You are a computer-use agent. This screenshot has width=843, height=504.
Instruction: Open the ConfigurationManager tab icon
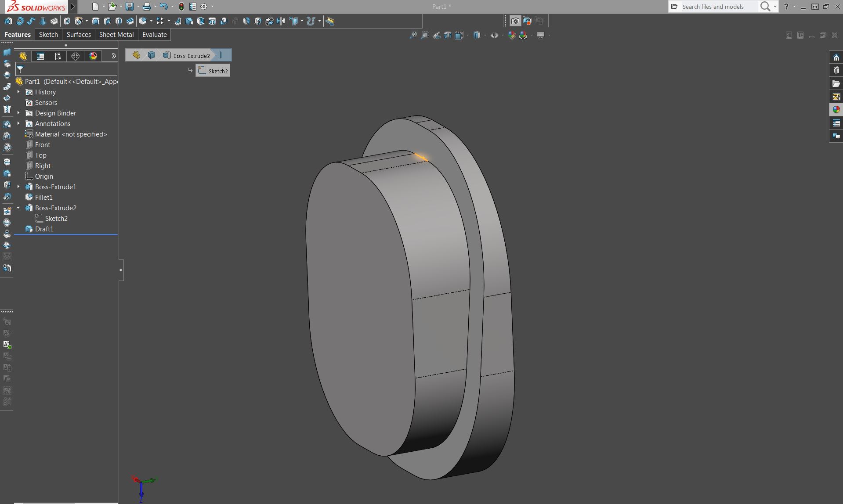coord(58,56)
